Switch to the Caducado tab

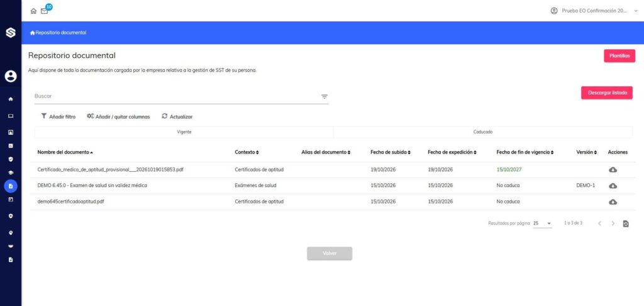pyautogui.click(x=483, y=132)
